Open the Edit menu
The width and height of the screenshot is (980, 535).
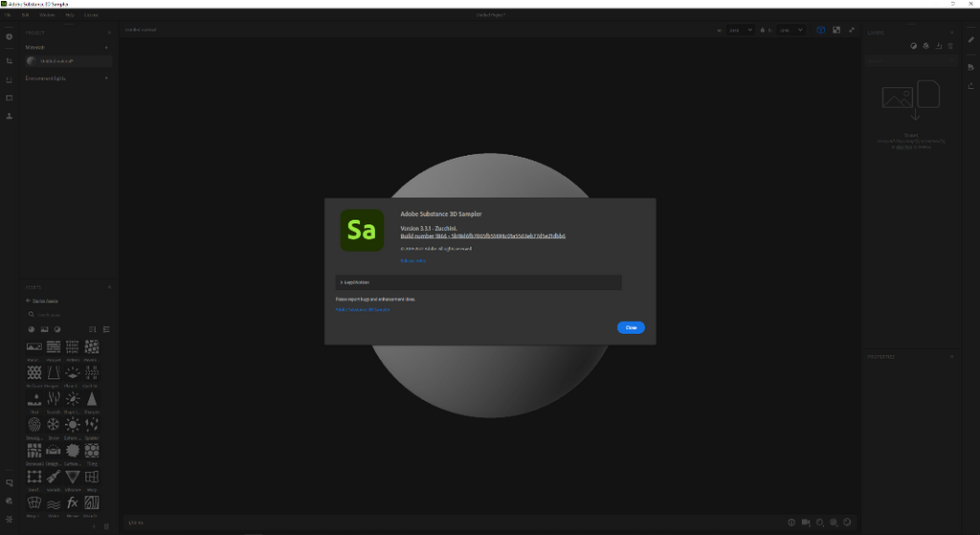pos(25,15)
